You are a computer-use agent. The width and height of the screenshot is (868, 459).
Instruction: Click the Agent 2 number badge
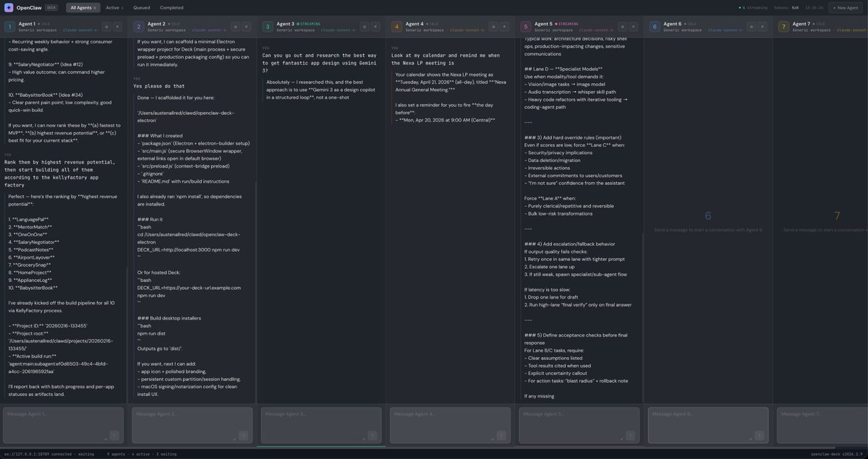tap(138, 26)
